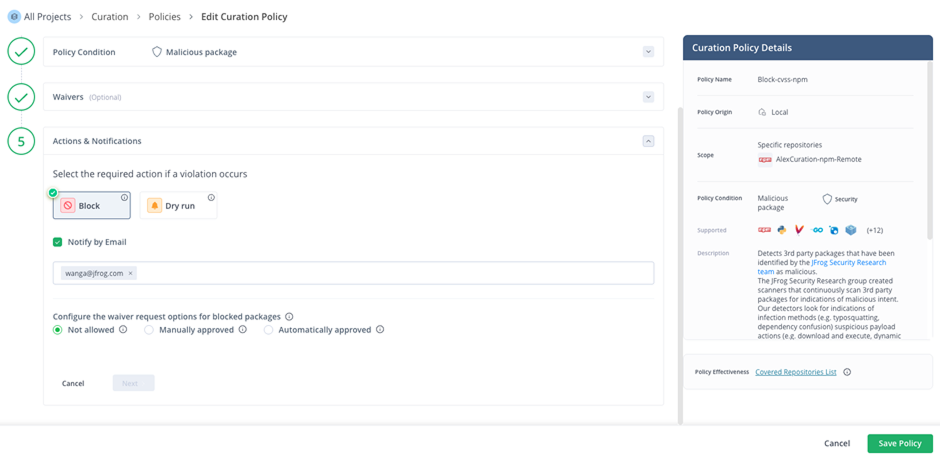The height and width of the screenshot is (460, 940).
Task: Go to Curation in the breadcrumb
Action: pyautogui.click(x=109, y=17)
